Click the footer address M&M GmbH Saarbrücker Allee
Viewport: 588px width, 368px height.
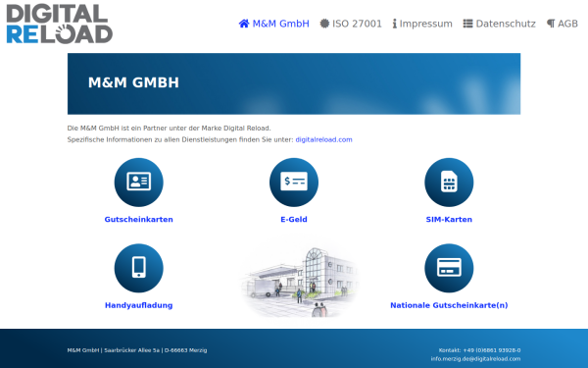(137, 350)
